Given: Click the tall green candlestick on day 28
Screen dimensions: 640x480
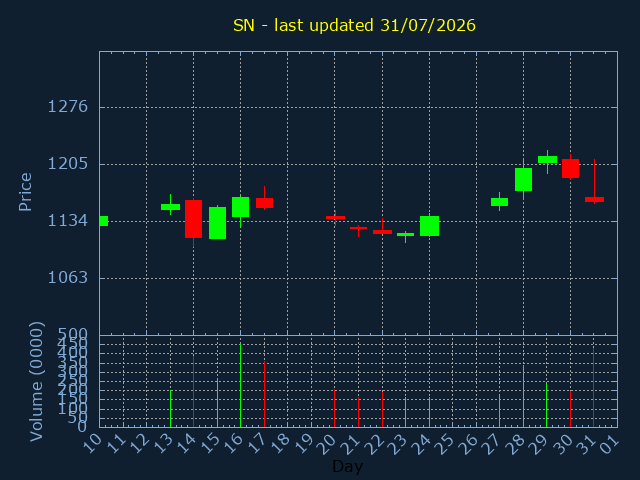Looking at the screenshot, I should 523,179.
